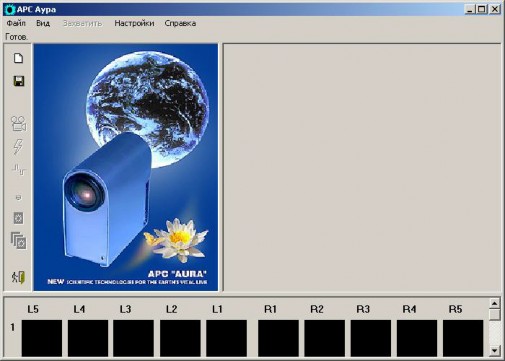Select the R3 finger image slot
The image size is (505, 361).
(x=371, y=338)
